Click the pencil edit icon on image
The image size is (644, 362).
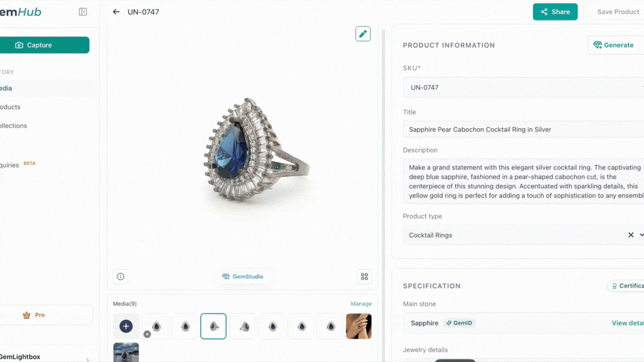pos(363,34)
